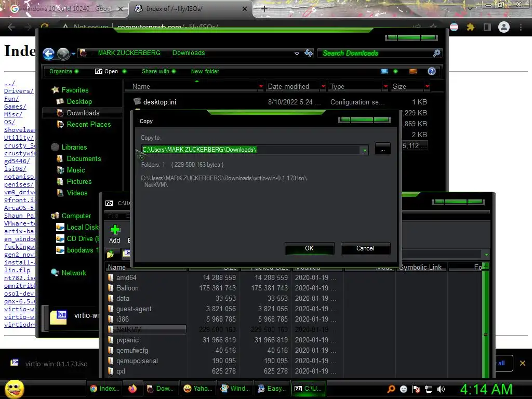Screen dimensions: 532x399
Task: Toggle Chrome side panel icon
Action: pos(487,27)
